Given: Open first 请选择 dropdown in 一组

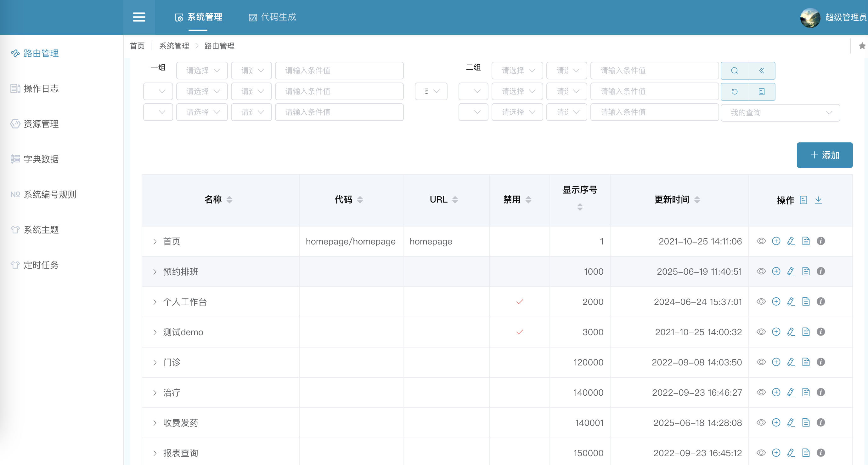Looking at the screenshot, I should [202, 71].
